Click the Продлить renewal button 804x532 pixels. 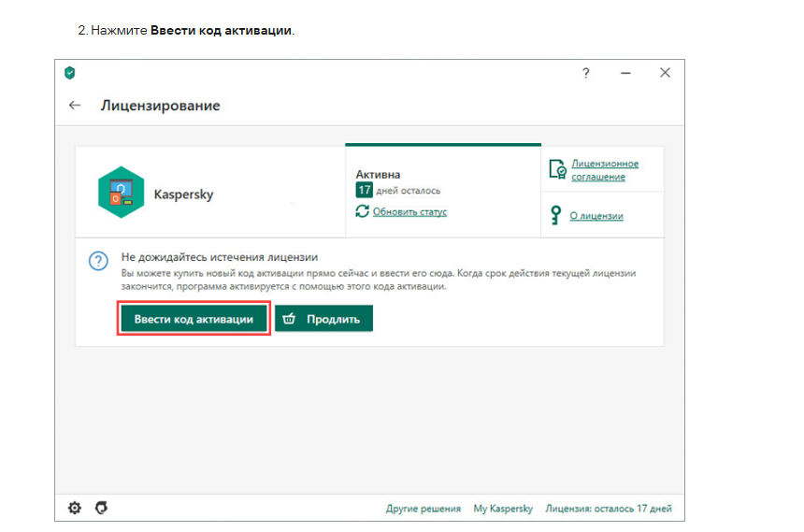(x=323, y=319)
